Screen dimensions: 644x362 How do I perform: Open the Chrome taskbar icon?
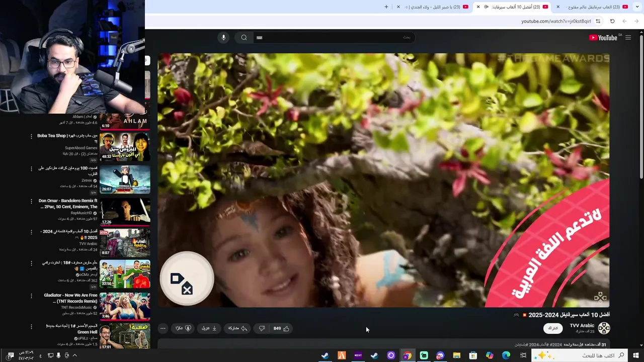pos(407,355)
